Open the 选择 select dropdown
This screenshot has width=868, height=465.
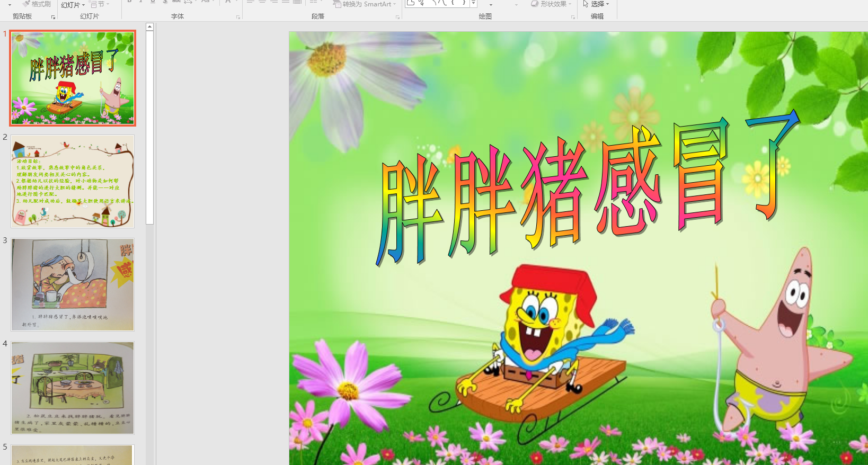(x=596, y=4)
